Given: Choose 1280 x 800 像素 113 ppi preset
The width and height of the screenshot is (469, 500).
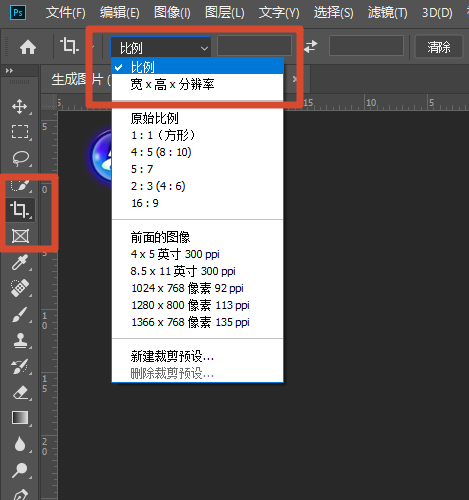Looking at the screenshot, I should tap(197, 305).
